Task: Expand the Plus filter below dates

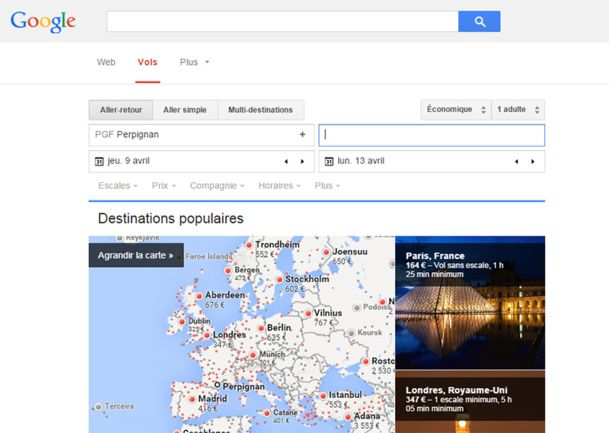Action: (327, 186)
